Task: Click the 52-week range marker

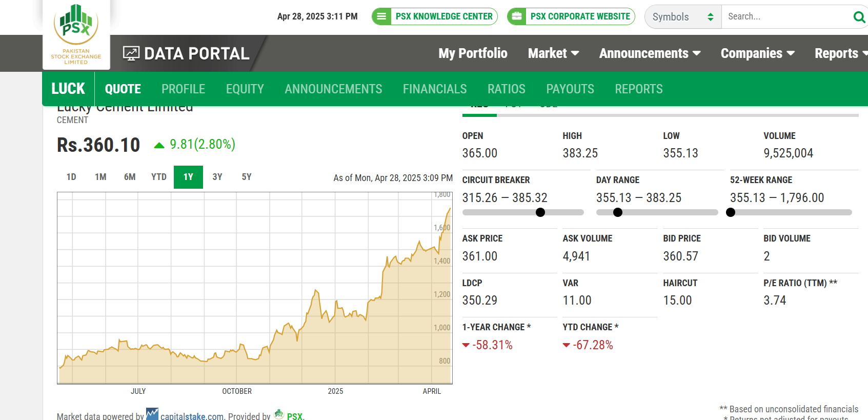Action: click(731, 212)
